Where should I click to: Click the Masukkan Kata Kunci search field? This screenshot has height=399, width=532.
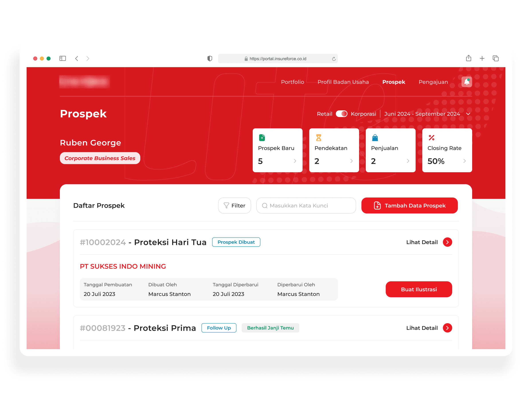coord(306,205)
